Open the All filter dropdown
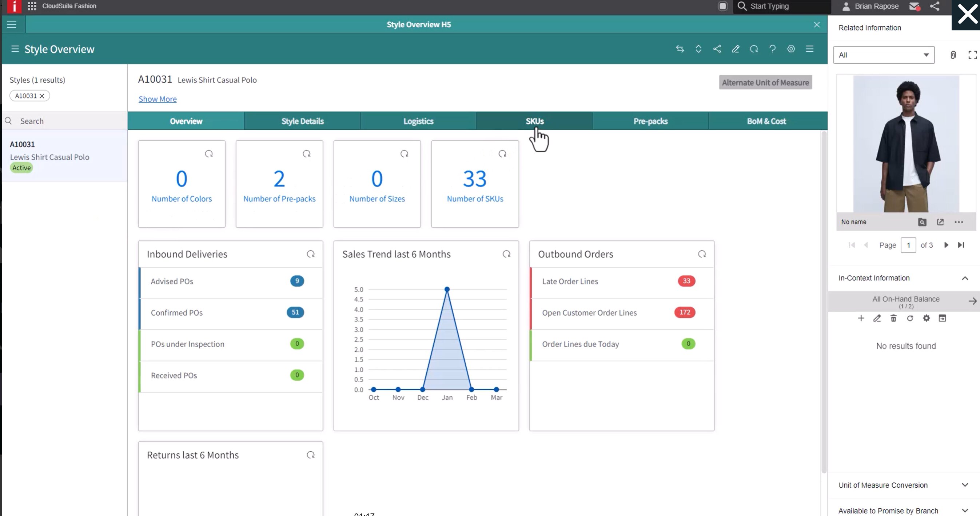 tap(883, 55)
